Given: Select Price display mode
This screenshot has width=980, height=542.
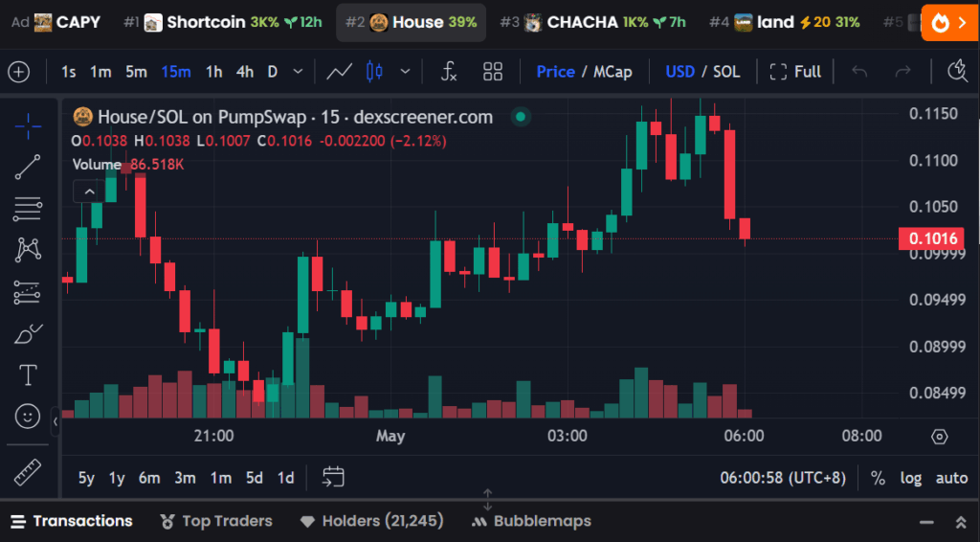Looking at the screenshot, I should click(x=556, y=72).
